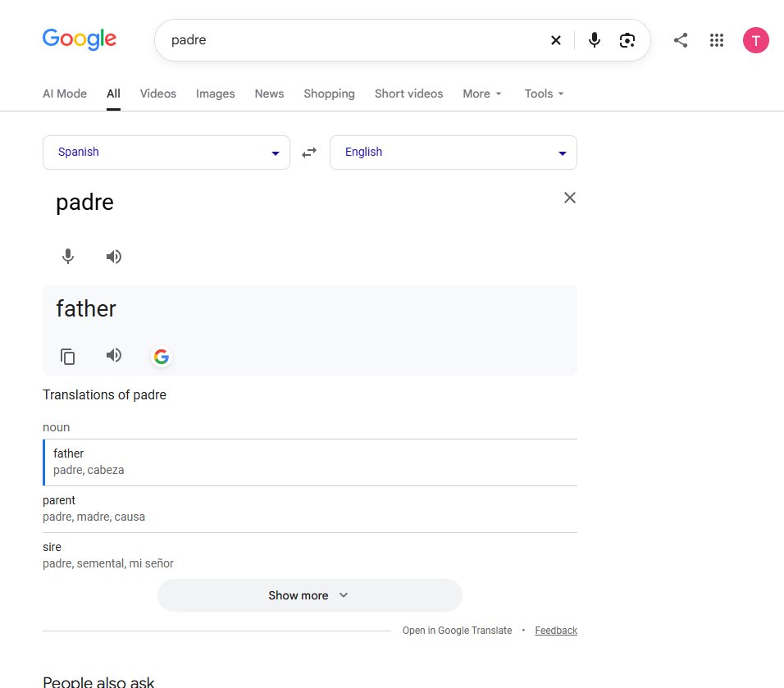Search father on Google icon
This screenshot has height=688, width=784.
click(x=161, y=357)
